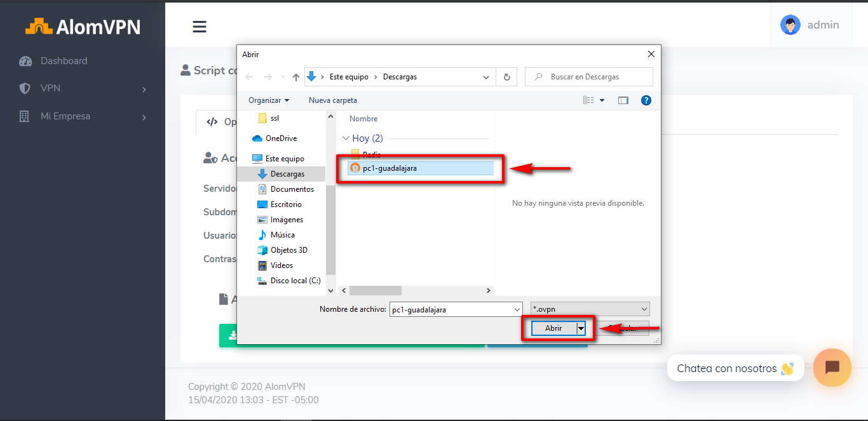Expand the Mi Empresa sidebar menu
Screen dimensions: 868x421
(83, 117)
